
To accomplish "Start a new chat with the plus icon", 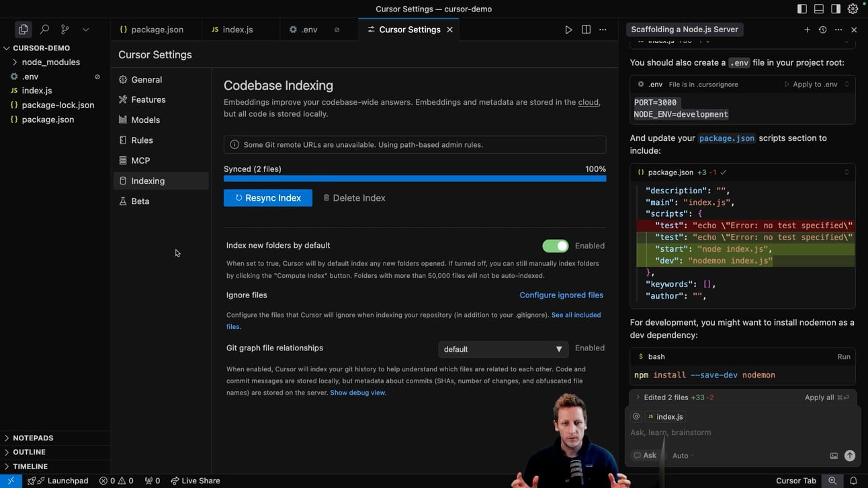I will (807, 30).
